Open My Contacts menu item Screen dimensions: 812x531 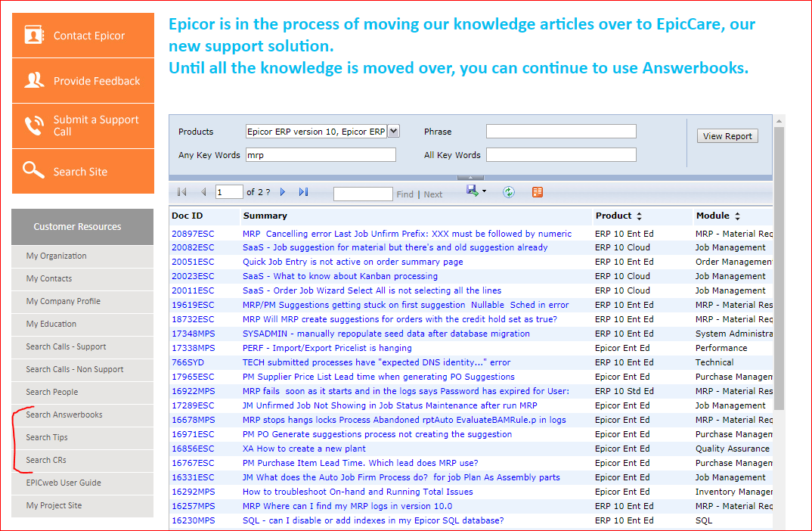pyautogui.click(x=82, y=278)
